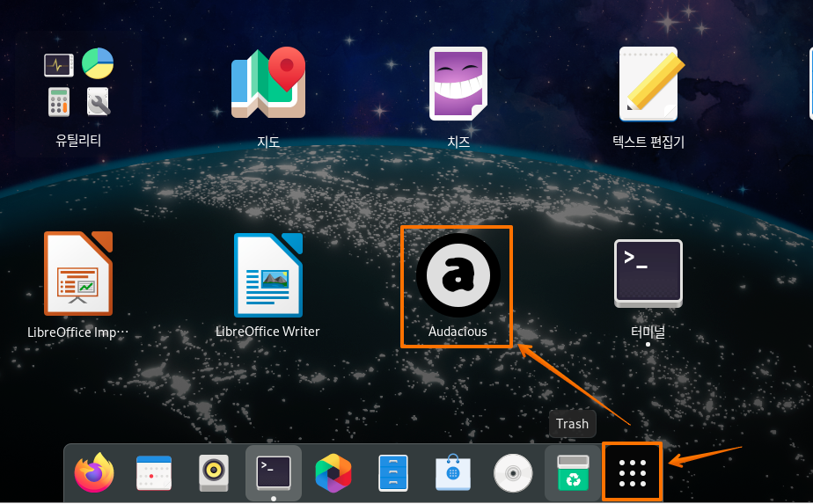Viewport: 813px width, 504px height.
Task: Toggle the Show Applications grid button
Action: [x=633, y=473]
